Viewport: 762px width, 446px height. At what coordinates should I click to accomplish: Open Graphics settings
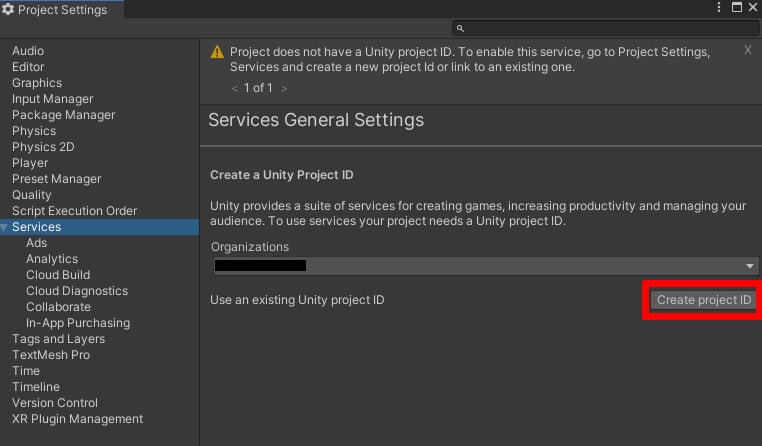37,83
